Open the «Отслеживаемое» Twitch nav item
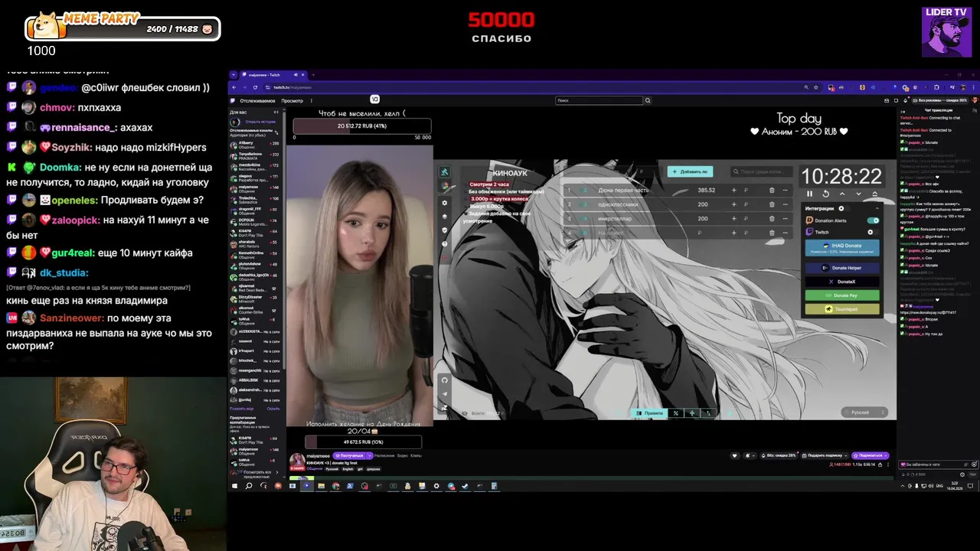The image size is (980, 551). pos(257,101)
